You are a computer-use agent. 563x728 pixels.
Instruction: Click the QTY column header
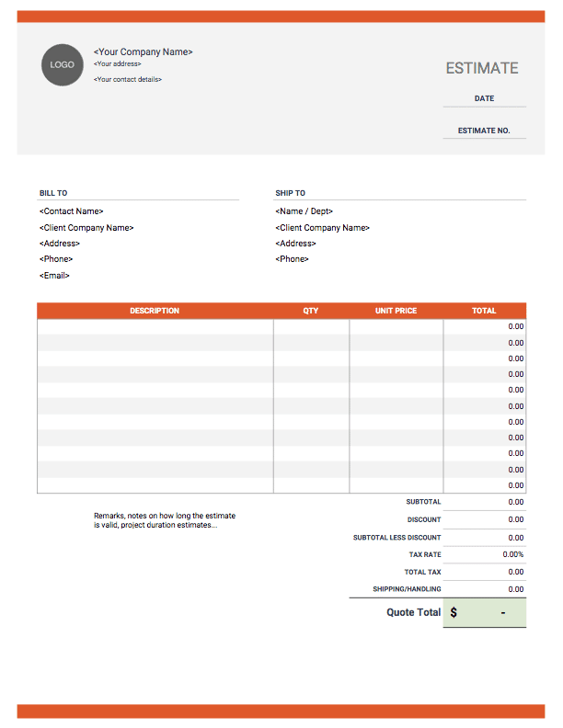click(311, 311)
